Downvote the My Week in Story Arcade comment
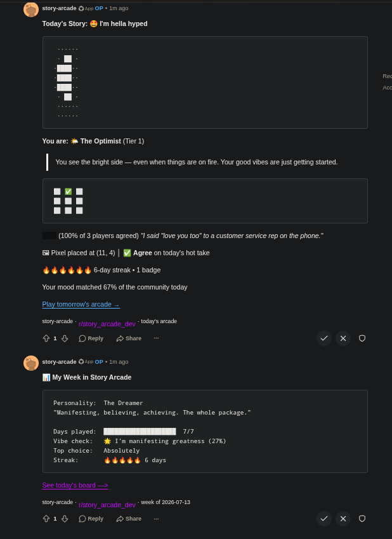The width and height of the screenshot is (392, 539). point(65,519)
